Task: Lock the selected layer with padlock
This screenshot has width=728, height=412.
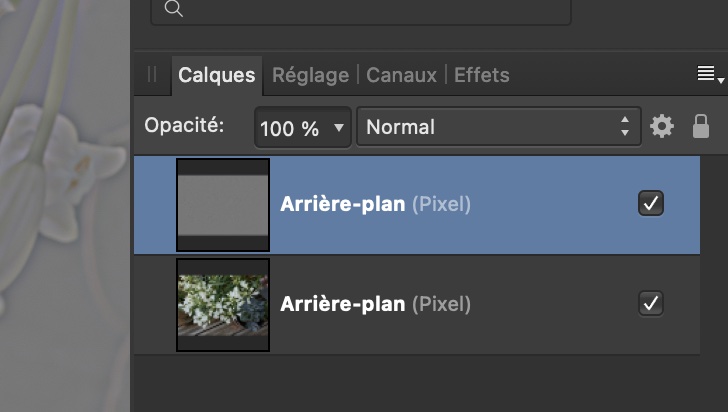Action: click(700, 127)
